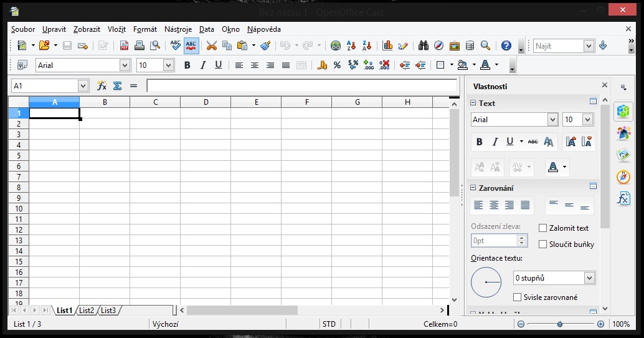This screenshot has height=338, width=644.
Task: Apply percent number format icon
Action: point(337,65)
